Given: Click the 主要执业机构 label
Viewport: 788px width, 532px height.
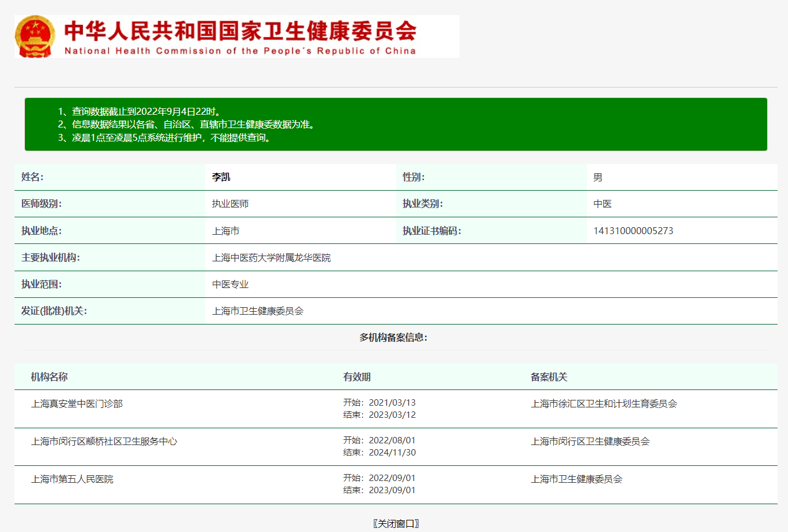Looking at the screenshot, I should (x=51, y=257).
